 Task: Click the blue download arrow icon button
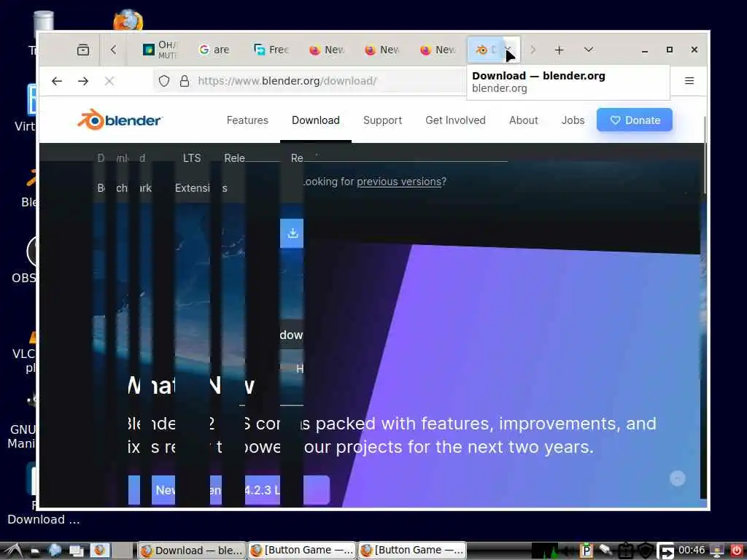292,233
